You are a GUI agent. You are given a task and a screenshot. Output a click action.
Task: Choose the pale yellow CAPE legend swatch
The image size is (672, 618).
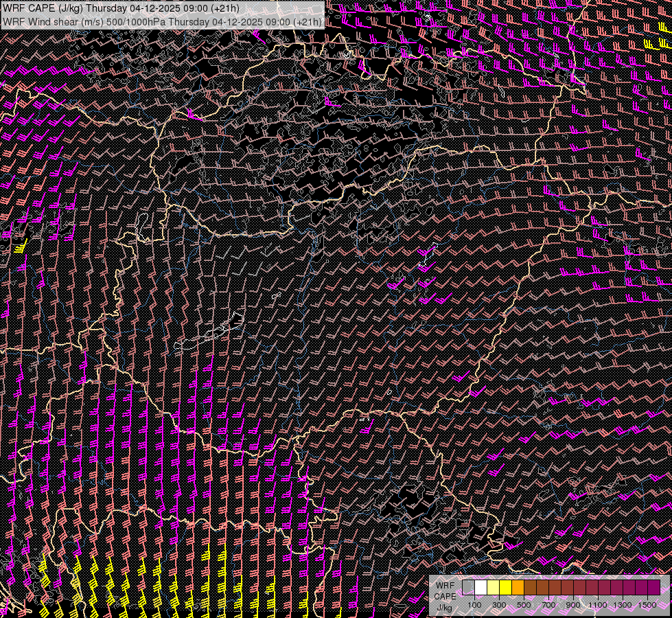tap(493, 587)
